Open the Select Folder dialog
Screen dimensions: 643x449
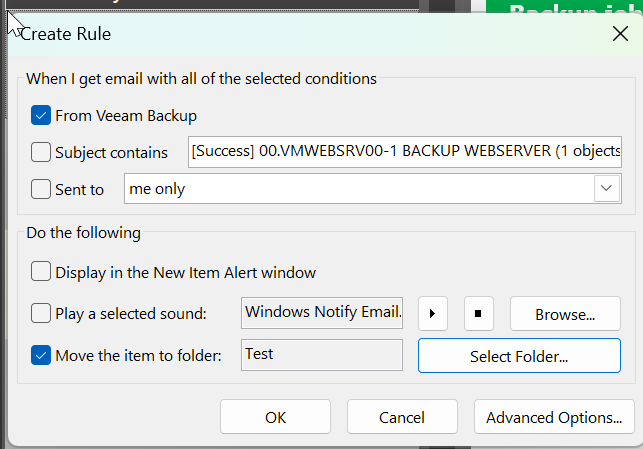518,355
